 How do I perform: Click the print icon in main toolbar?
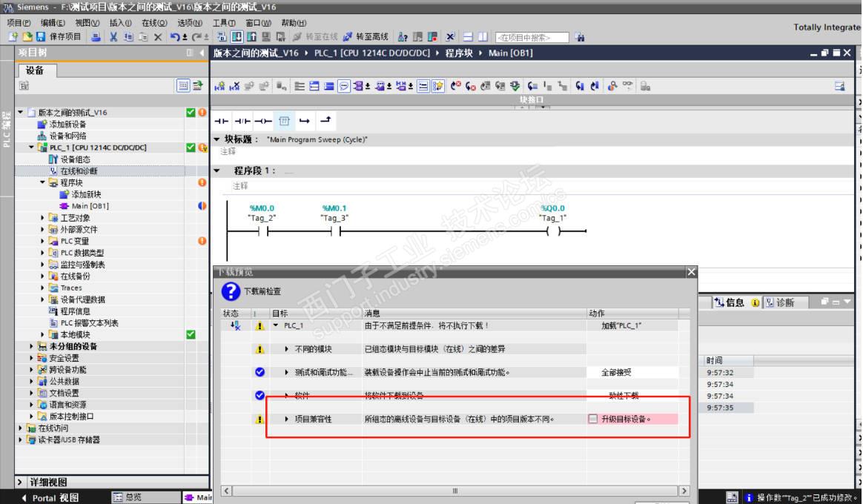coord(96,37)
